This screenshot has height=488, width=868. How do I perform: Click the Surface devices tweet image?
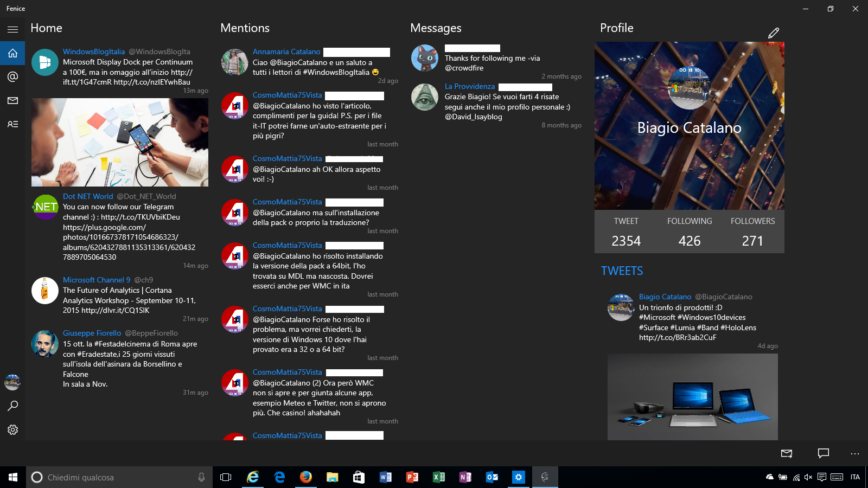[x=693, y=397]
